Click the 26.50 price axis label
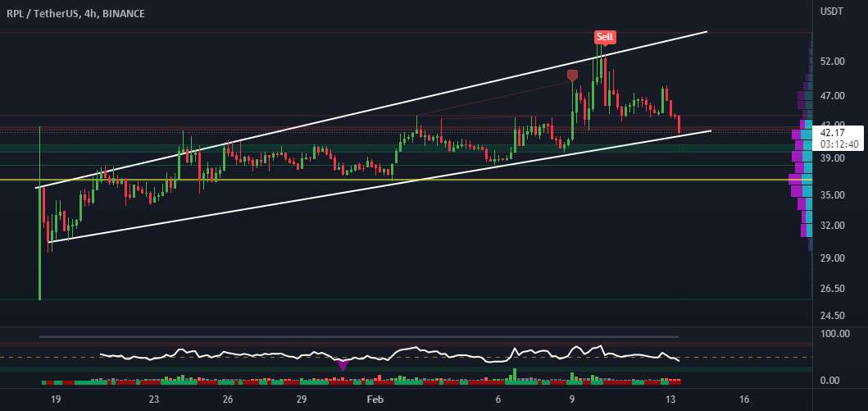This screenshot has width=868, height=411. tap(834, 289)
